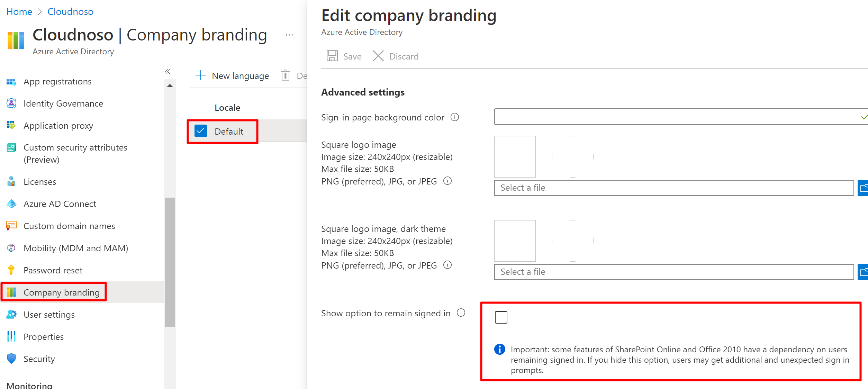Image resolution: width=868 pixels, height=389 pixels.
Task: Click browse folder icon for Square logo image
Action: (x=863, y=188)
